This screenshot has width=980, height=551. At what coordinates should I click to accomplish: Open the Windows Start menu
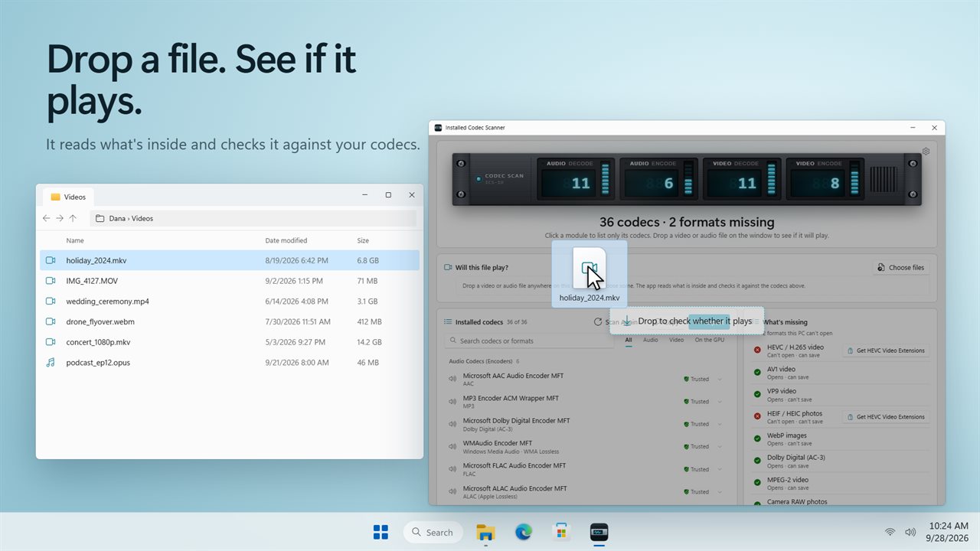point(381,532)
